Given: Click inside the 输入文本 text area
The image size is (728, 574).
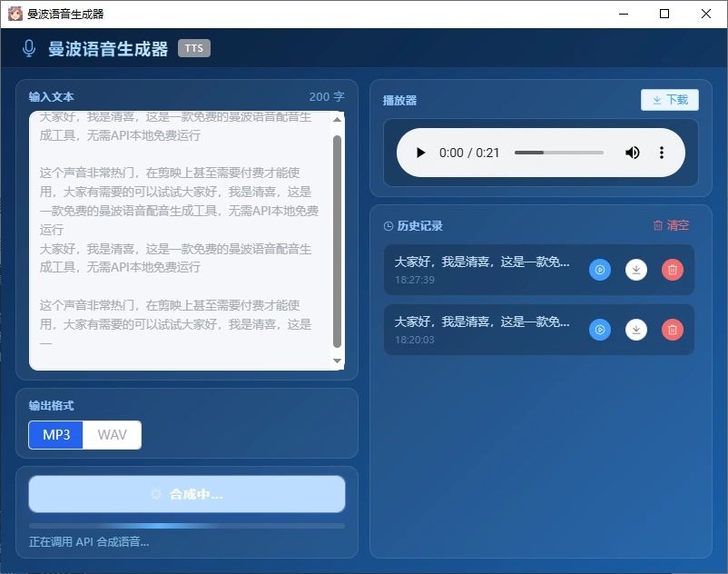Looking at the screenshot, I should (x=182, y=236).
